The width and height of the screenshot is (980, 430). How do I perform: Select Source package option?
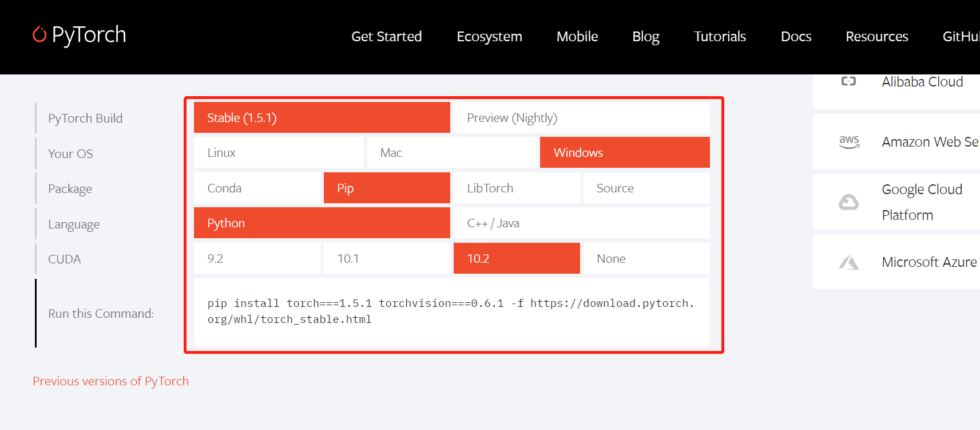coord(646,188)
